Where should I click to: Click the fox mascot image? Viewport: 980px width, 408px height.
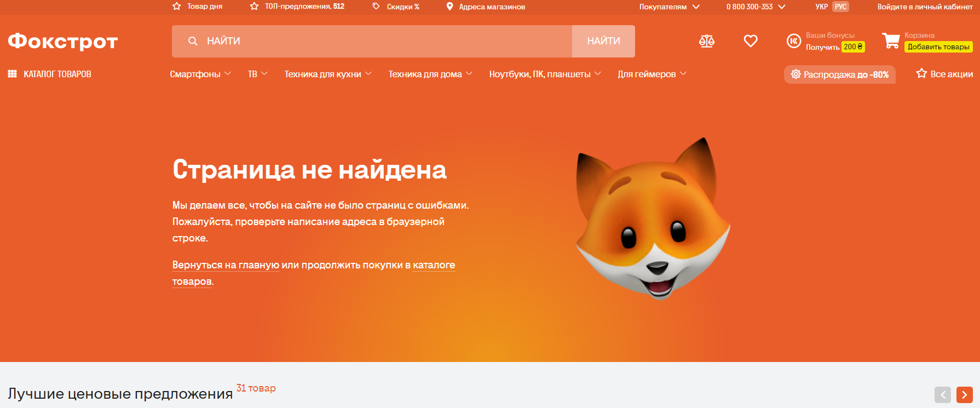653,219
